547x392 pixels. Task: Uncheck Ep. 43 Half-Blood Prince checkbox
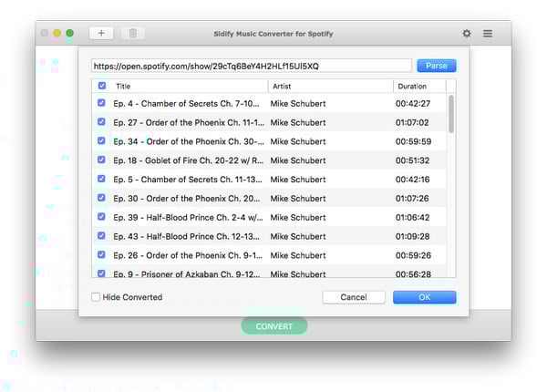(x=101, y=235)
